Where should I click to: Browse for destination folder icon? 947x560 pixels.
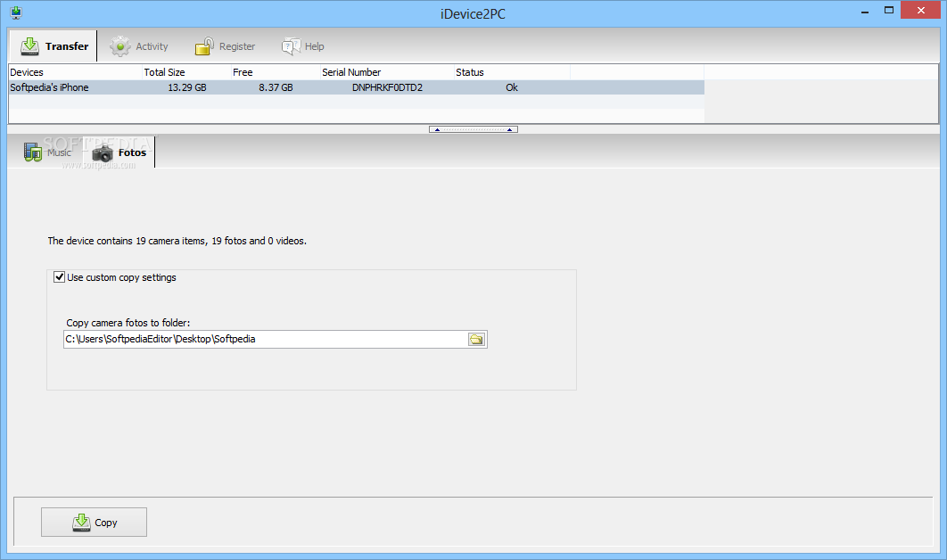click(x=476, y=340)
